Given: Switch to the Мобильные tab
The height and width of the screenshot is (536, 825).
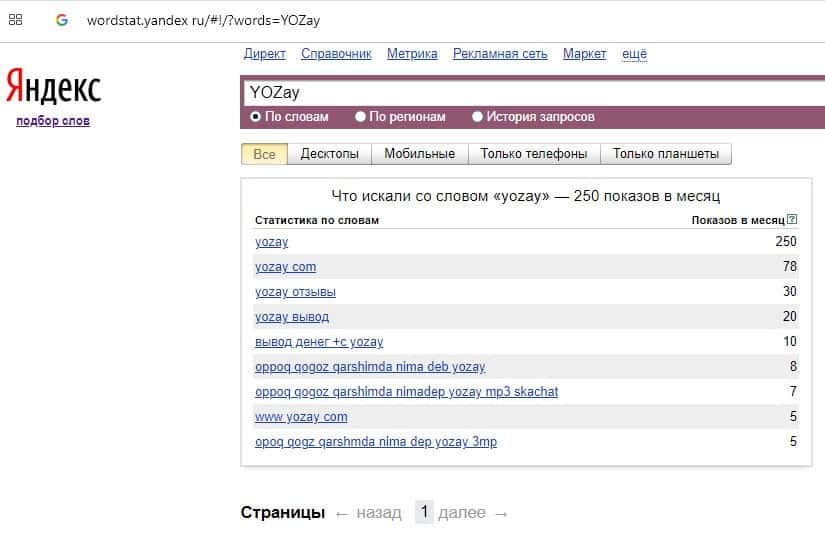Looking at the screenshot, I should click(419, 154).
